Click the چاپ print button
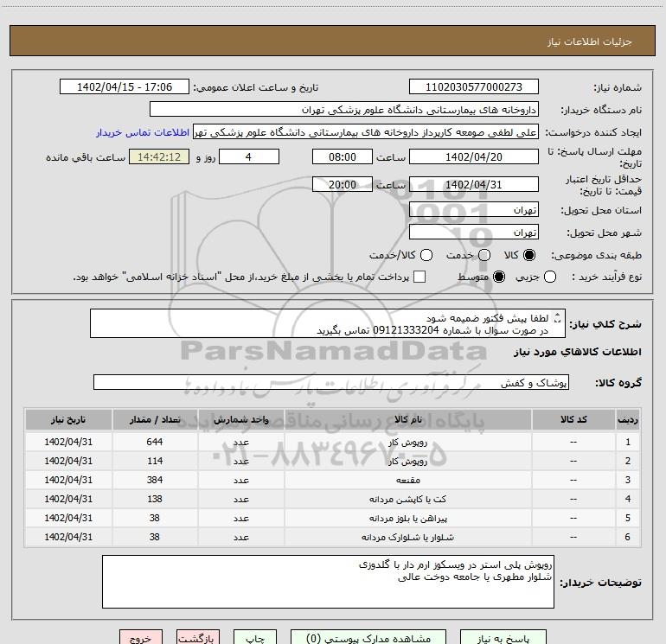The image size is (666, 644). pyautogui.click(x=255, y=638)
